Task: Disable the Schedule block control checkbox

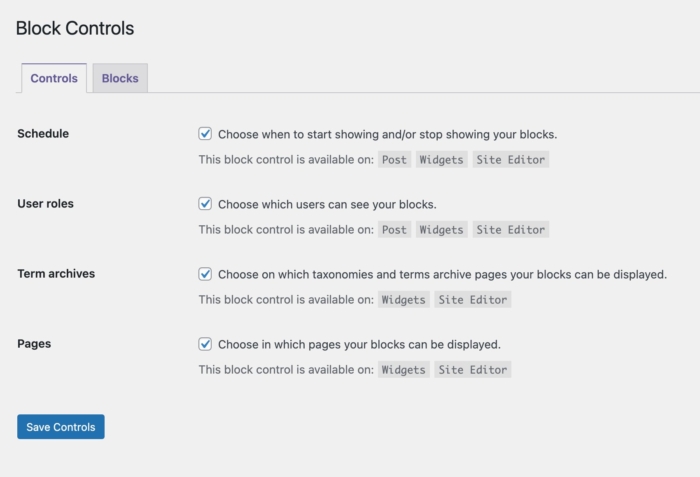Action: pos(205,134)
